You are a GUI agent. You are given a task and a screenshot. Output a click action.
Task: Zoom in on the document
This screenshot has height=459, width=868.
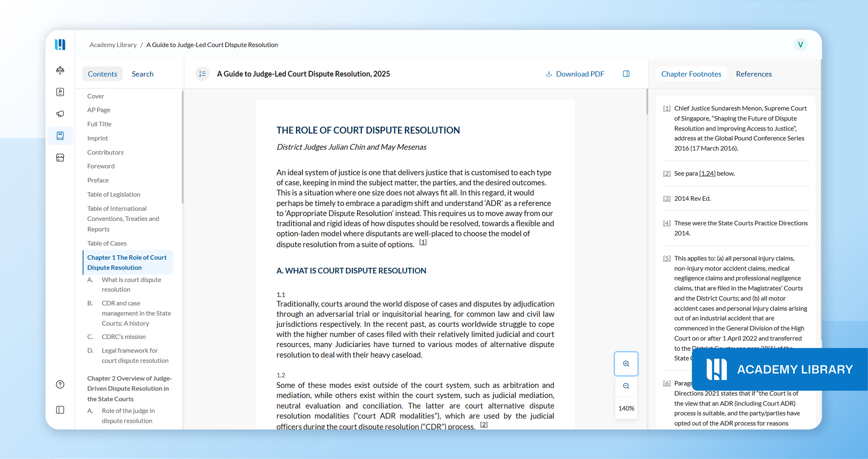click(x=626, y=364)
